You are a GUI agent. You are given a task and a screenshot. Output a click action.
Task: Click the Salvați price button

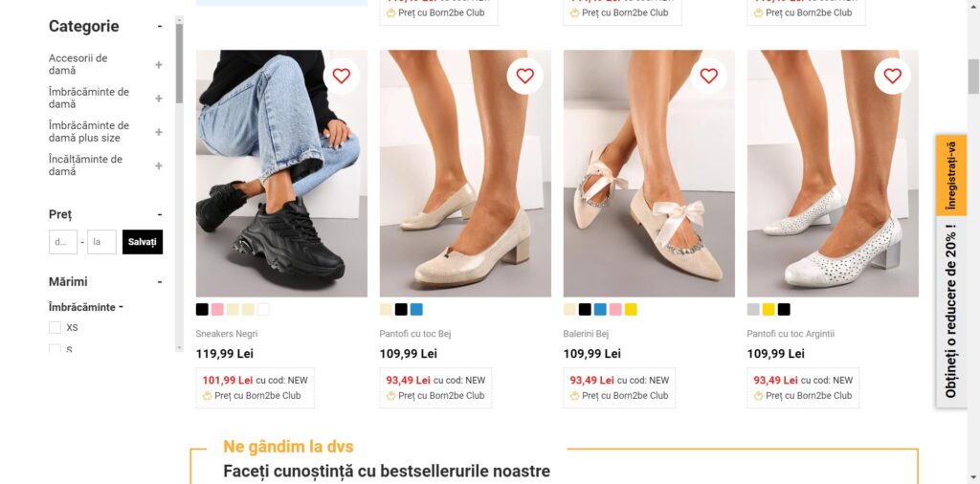[143, 242]
